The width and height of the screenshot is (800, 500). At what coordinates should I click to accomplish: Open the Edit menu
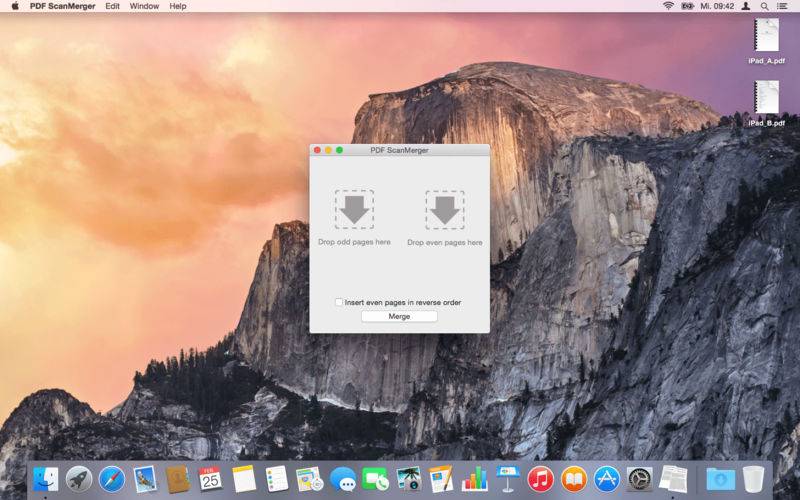coord(113,6)
